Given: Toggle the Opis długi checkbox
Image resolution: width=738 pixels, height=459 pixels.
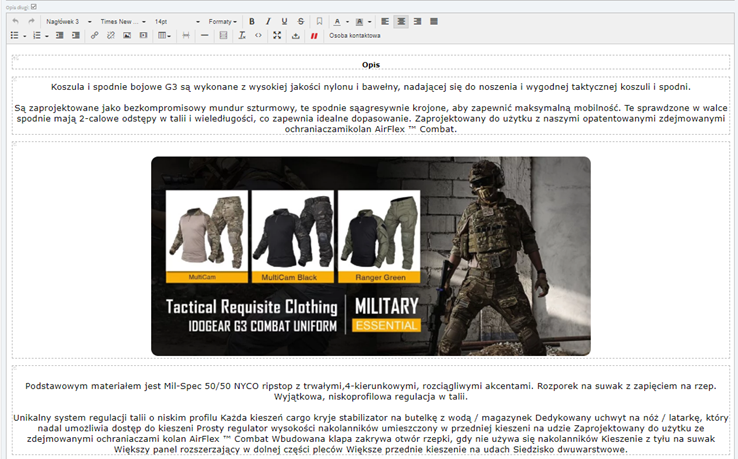Looking at the screenshot, I should click(33, 7).
